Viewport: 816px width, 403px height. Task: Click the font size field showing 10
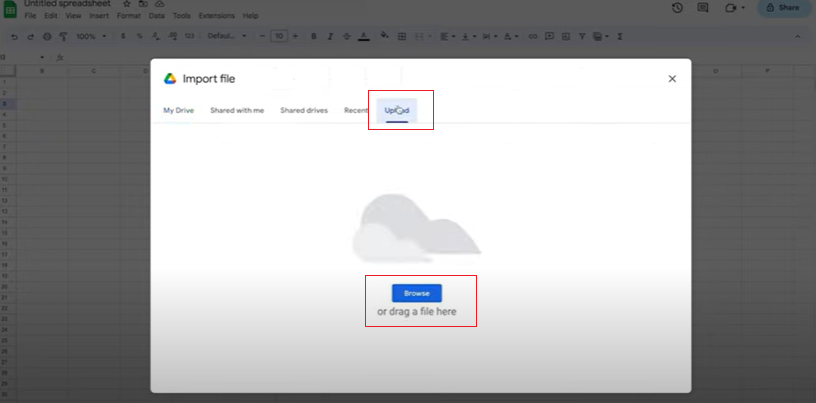coord(279,36)
